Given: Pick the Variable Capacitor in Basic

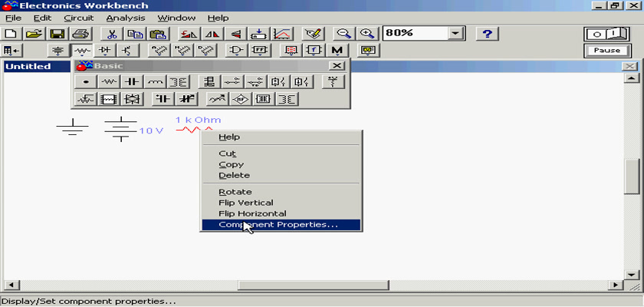Looking at the screenshot, I should (x=186, y=99).
